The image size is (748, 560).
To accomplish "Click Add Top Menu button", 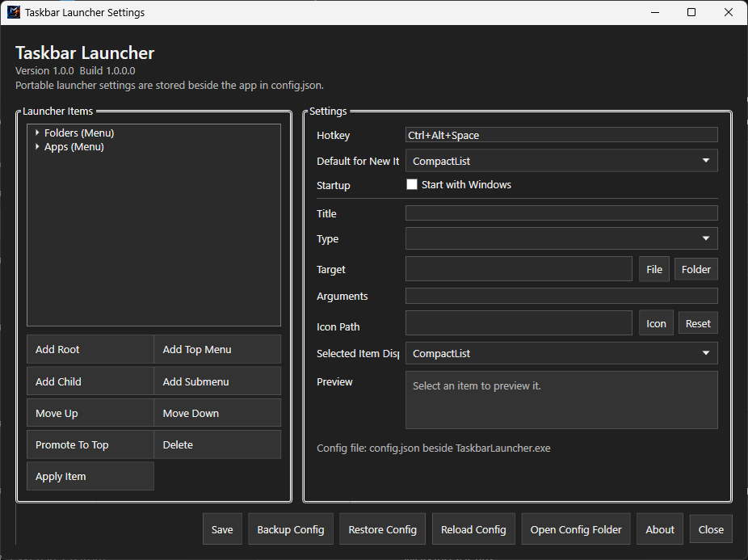I will coord(217,349).
